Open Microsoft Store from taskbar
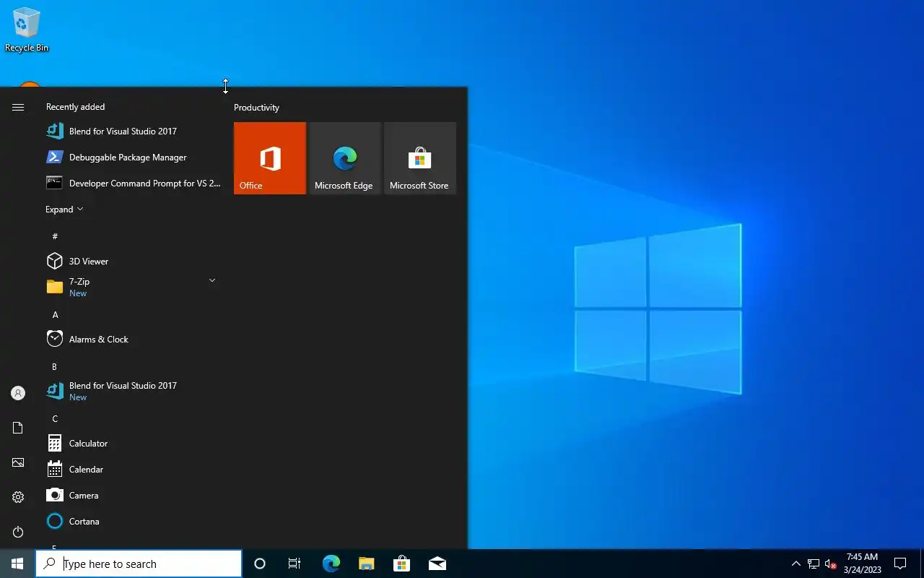924x578 pixels. click(x=401, y=564)
